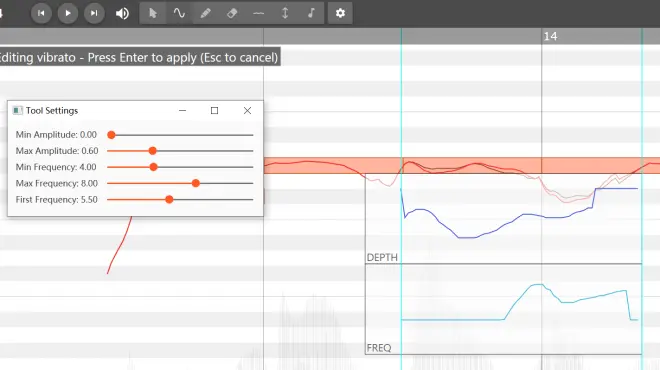Image resolution: width=660 pixels, height=370 pixels.
Task: Click the skip to start playback button
Action: pyautogui.click(x=41, y=13)
